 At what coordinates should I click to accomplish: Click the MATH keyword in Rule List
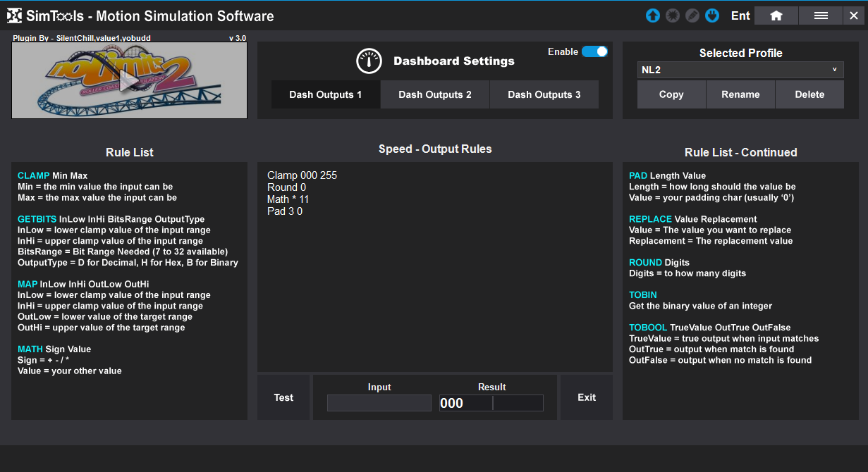(30, 349)
